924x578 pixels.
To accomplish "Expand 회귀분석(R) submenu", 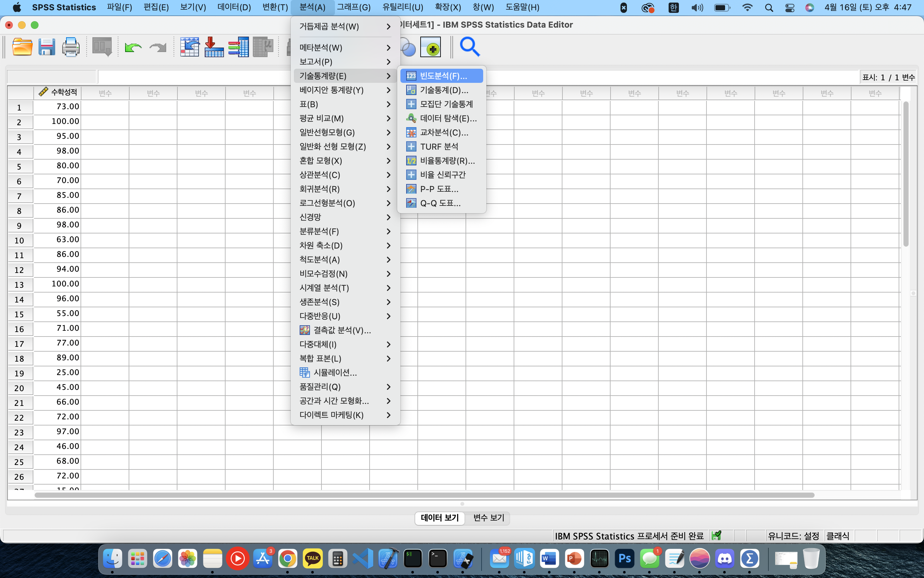I will (345, 189).
